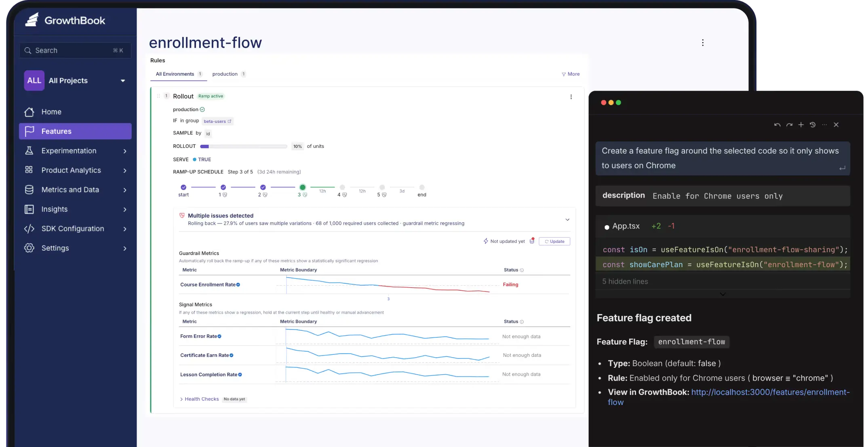Click the Status info icon in Guardrail Metrics
The width and height of the screenshot is (868, 447).
522,270
